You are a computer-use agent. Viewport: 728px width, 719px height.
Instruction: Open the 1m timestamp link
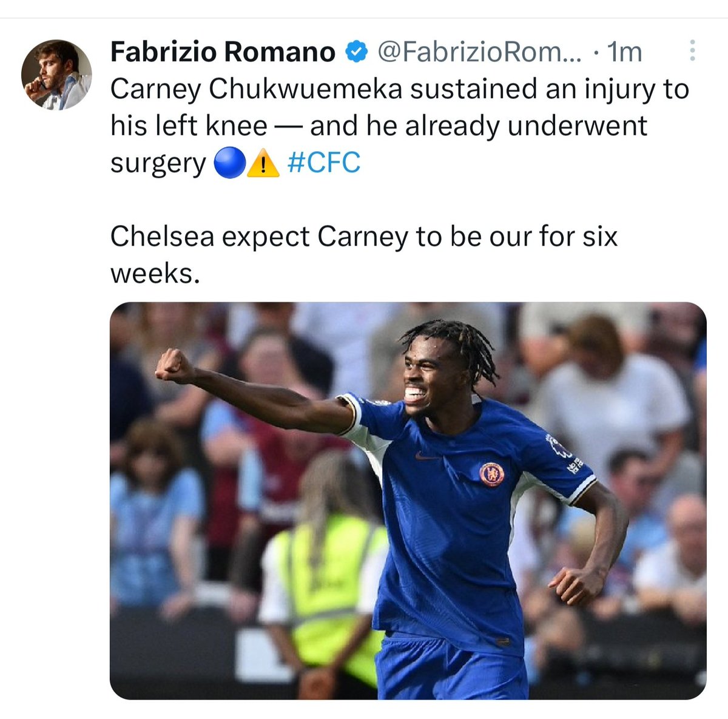(625, 52)
